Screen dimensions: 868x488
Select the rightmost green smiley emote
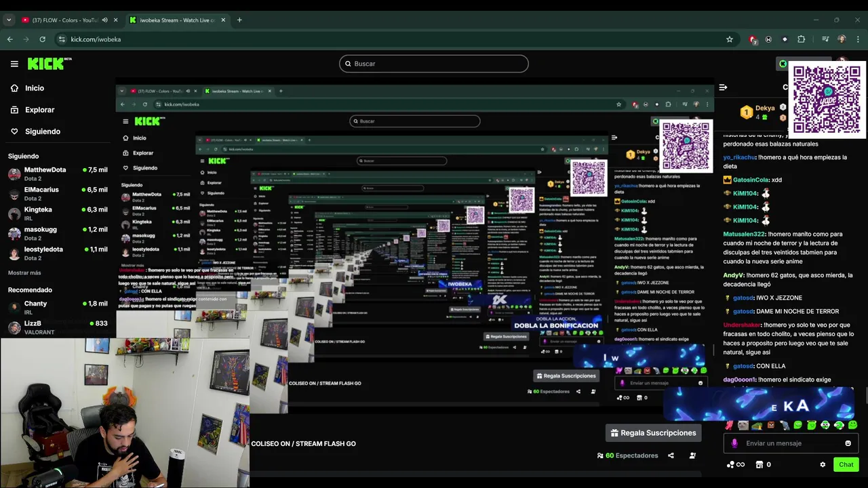[x=852, y=425]
